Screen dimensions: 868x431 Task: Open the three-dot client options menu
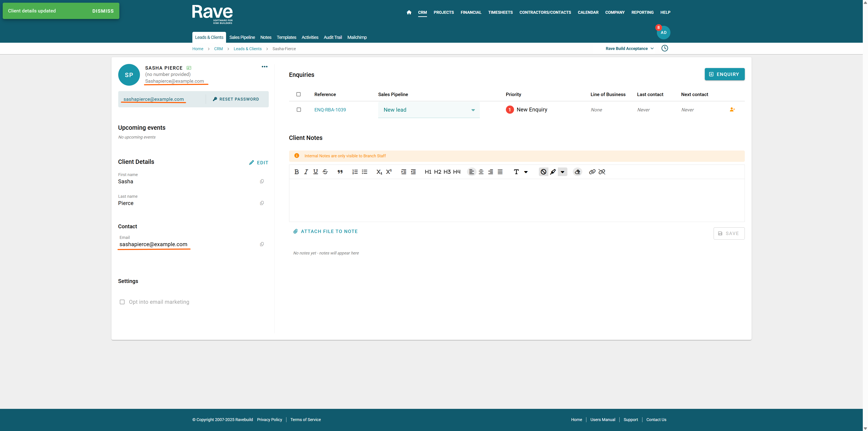[x=264, y=67]
